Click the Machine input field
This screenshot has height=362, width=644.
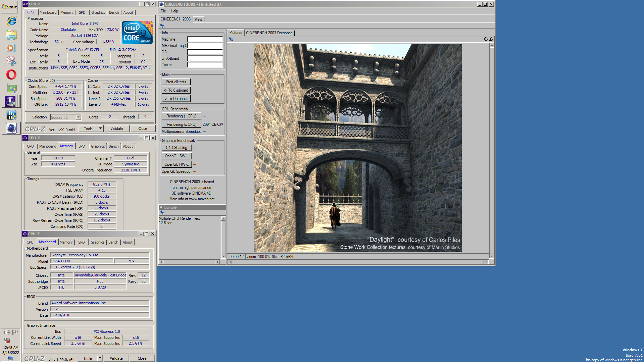(205, 39)
